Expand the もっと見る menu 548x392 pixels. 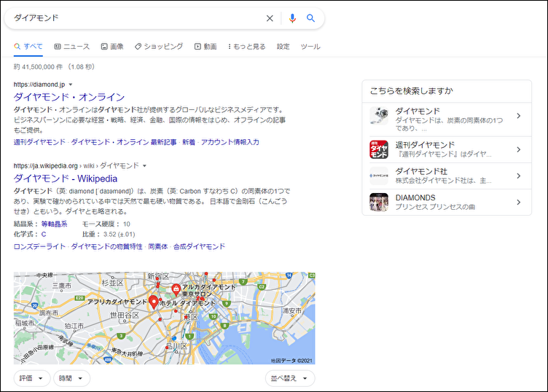(247, 47)
